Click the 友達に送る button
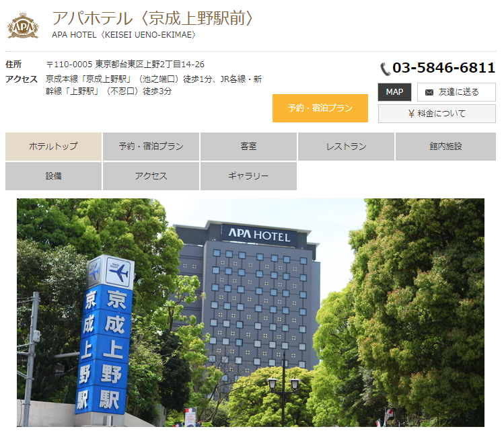504x431 pixels. pos(456,92)
